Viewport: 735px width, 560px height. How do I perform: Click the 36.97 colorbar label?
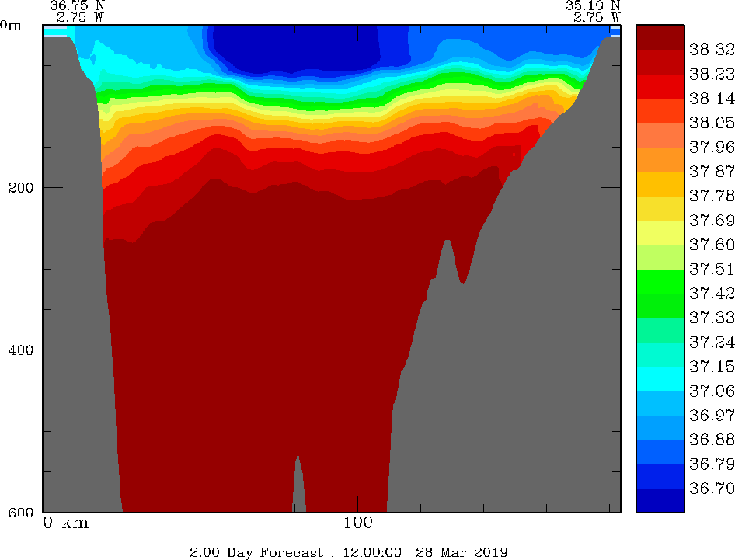pos(711,416)
